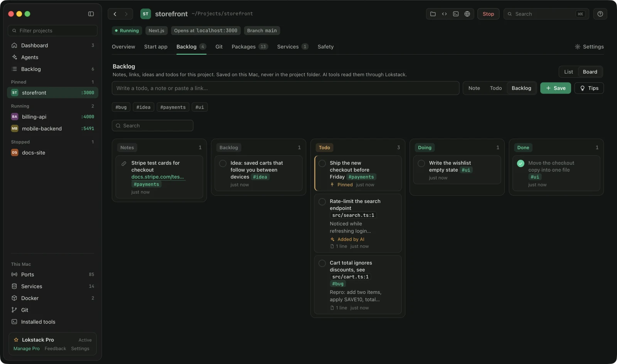The height and width of the screenshot is (364, 617).
Task: Open Docker in the sidebar
Action: pyautogui.click(x=52, y=298)
